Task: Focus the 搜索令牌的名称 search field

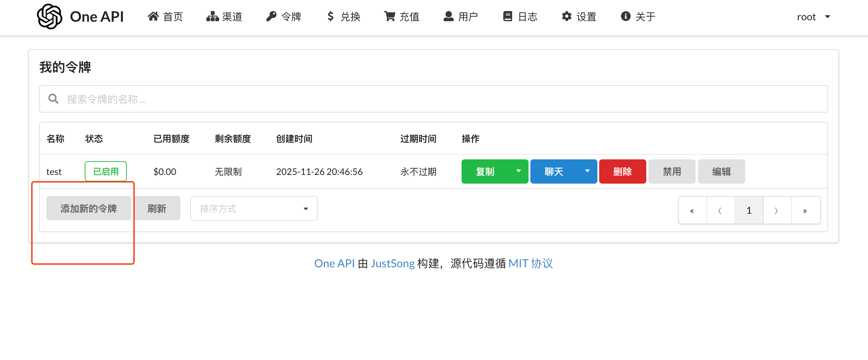Action: pos(434,99)
